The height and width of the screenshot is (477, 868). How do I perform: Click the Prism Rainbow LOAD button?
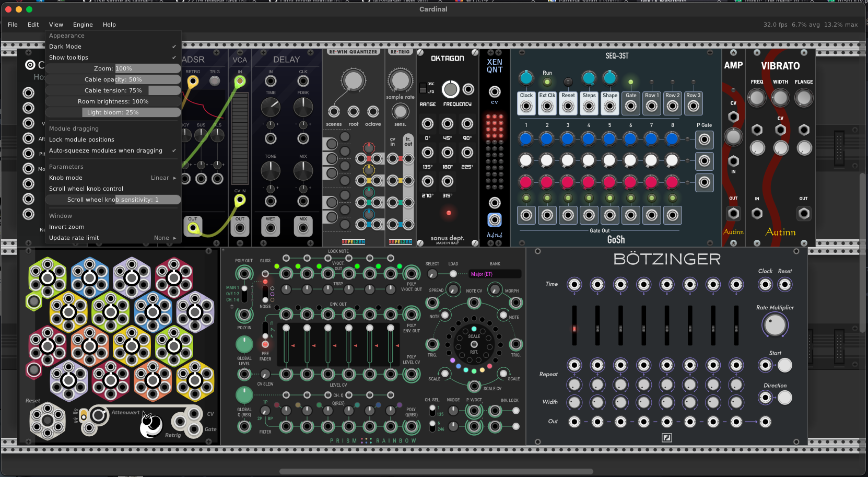(453, 274)
